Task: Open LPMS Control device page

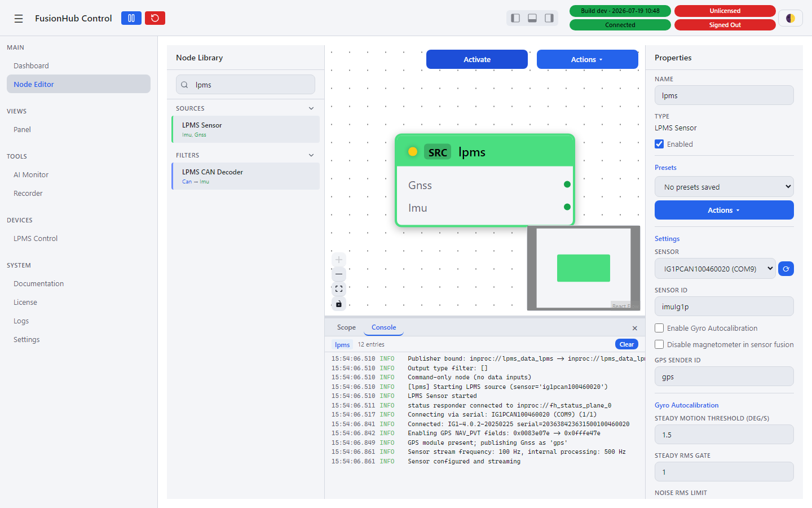Action: click(x=78, y=238)
